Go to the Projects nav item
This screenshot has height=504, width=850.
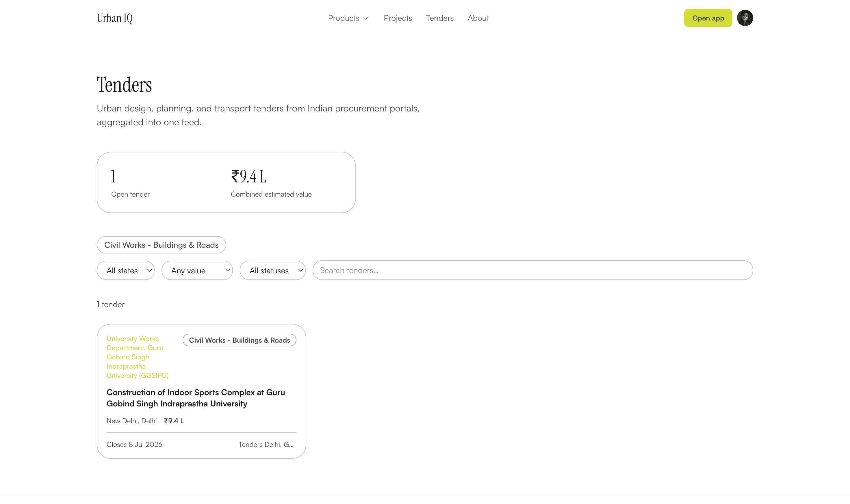(398, 18)
